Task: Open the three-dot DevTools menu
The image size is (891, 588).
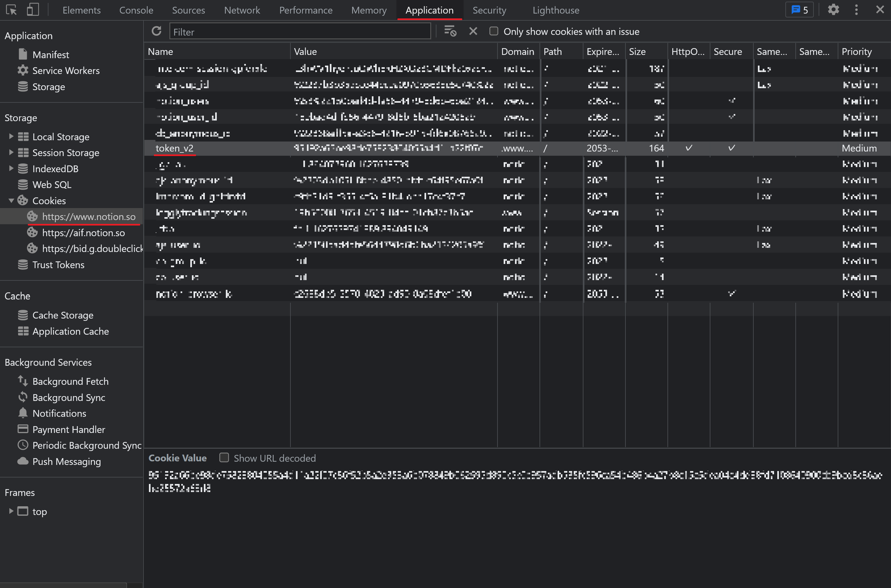Action: tap(856, 10)
